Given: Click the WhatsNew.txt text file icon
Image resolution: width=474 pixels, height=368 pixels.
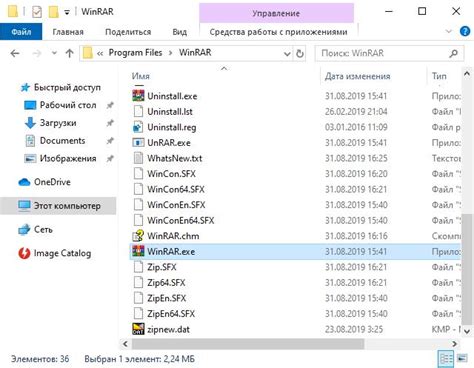Looking at the screenshot, I should click(138, 158).
